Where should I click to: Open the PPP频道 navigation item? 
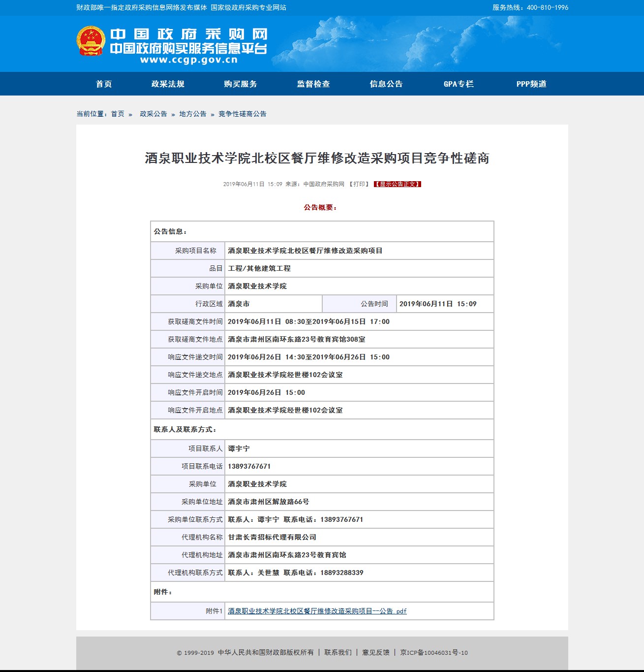tap(531, 84)
